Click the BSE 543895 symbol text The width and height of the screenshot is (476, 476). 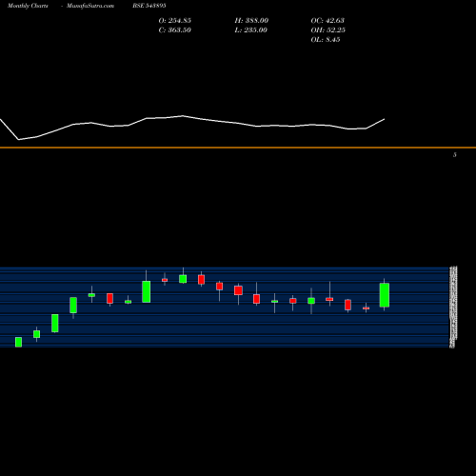click(149, 6)
